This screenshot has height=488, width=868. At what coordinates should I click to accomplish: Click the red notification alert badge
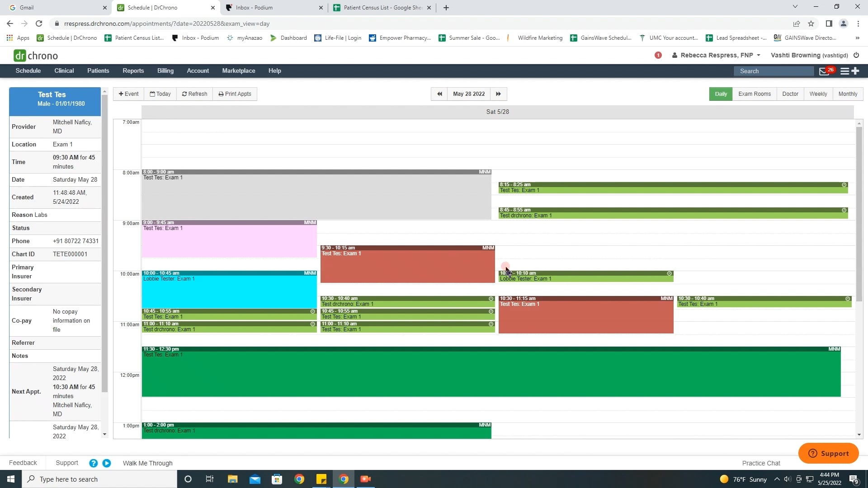pyautogui.click(x=658, y=55)
